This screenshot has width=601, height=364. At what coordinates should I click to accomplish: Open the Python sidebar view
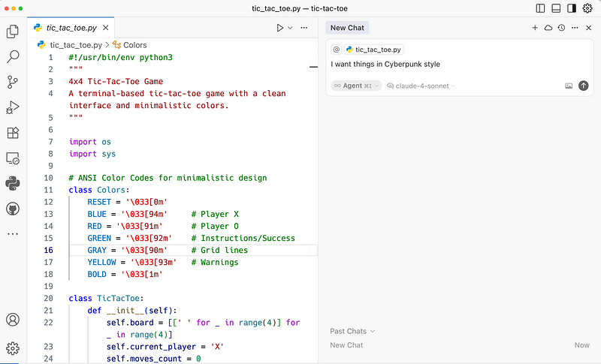[x=13, y=183]
